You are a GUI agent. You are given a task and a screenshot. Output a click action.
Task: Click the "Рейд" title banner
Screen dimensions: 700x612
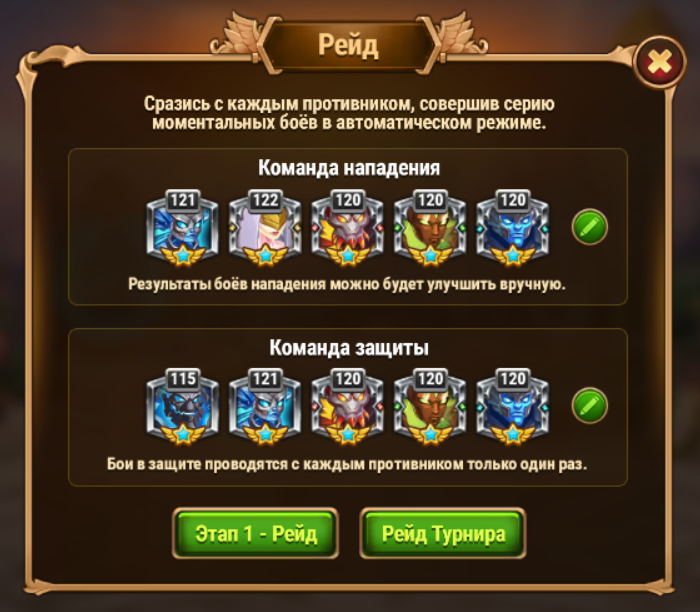(348, 45)
